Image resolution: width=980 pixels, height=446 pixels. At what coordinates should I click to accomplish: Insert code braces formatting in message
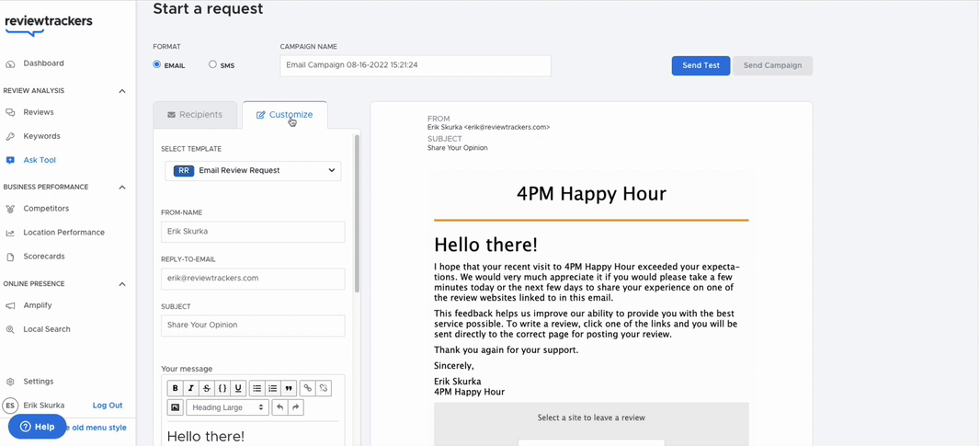tap(222, 388)
